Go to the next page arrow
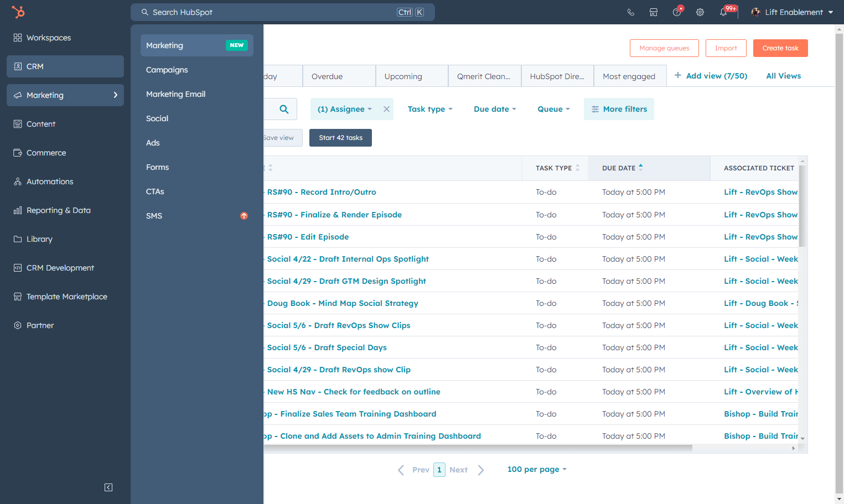 pos(481,470)
